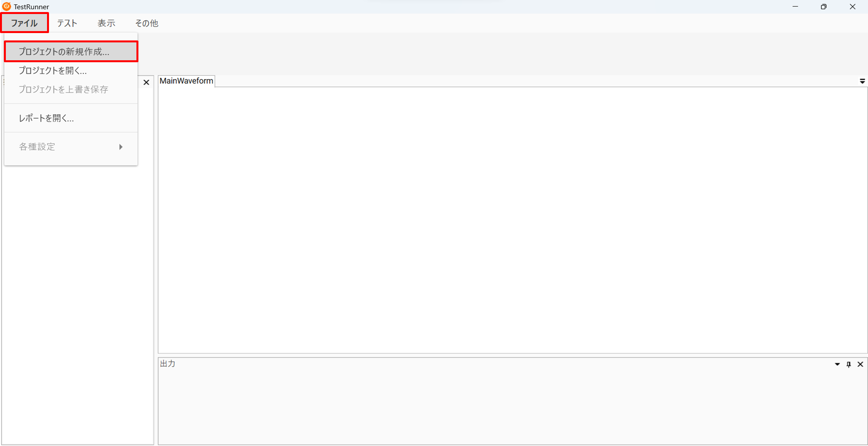The height and width of the screenshot is (446, 868).
Task: Select レポートを開く... in the menu
Action: tap(46, 118)
